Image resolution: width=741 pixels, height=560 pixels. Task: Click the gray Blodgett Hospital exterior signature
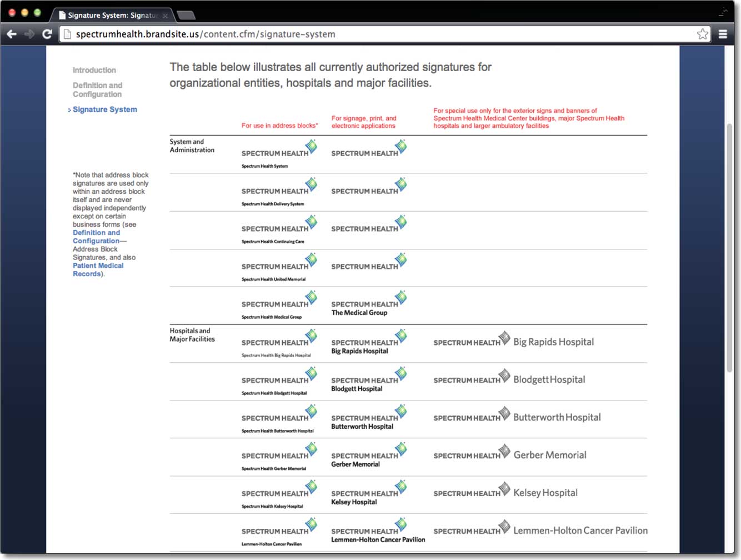(509, 378)
